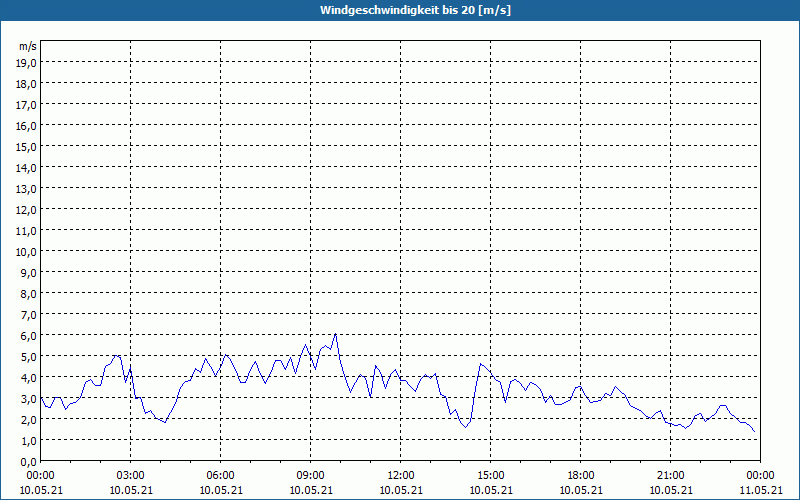Select the 17,0 y-axis label
800x500 pixels.
click(x=27, y=105)
